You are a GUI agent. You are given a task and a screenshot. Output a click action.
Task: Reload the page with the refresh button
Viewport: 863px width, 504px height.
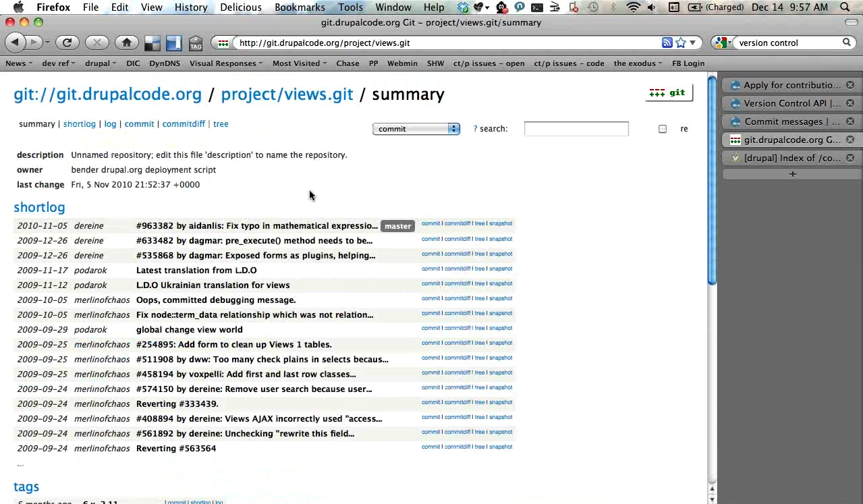[67, 43]
